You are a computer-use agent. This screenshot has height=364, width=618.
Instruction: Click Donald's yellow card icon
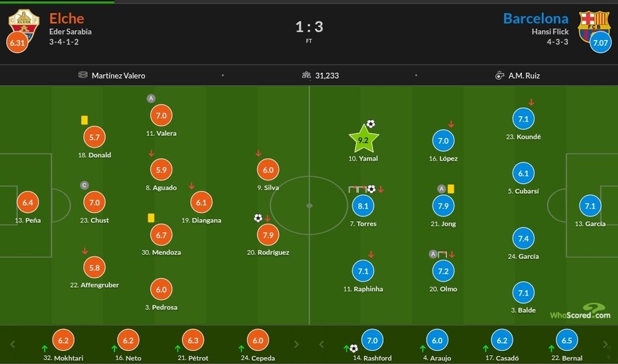[x=84, y=120]
